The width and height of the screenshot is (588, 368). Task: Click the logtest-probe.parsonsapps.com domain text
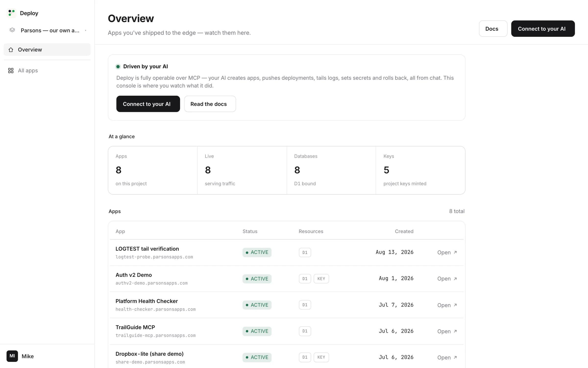(154, 257)
